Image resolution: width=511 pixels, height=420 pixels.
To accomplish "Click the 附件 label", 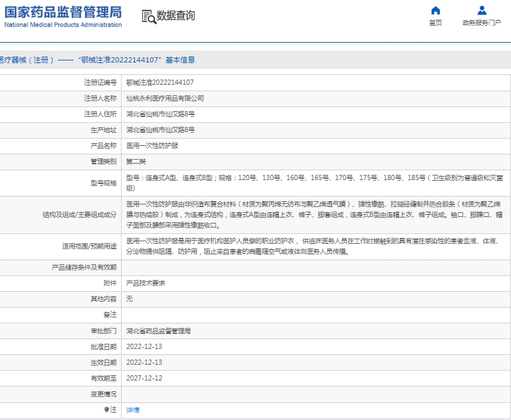I will pos(110,283).
